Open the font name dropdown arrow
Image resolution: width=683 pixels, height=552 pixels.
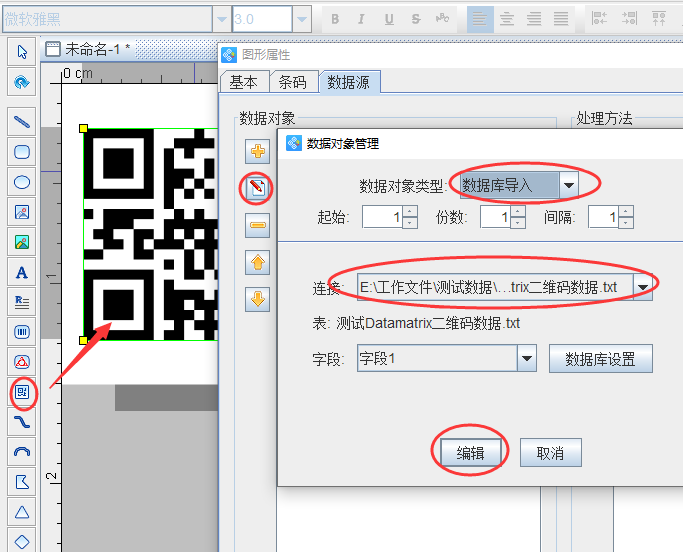(x=222, y=19)
